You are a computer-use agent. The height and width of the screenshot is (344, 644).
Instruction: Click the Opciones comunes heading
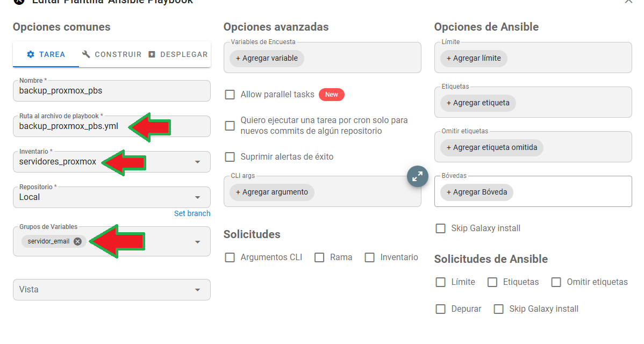(62, 27)
